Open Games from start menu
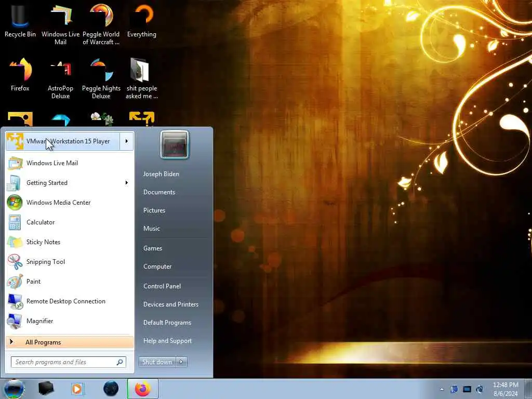Viewport: 532px width, 399px height. click(153, 248)
